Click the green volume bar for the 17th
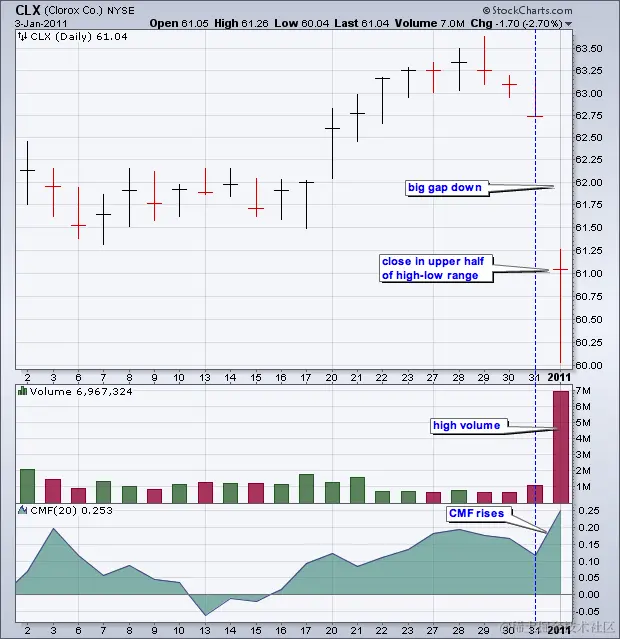The height and width of the screenshot is (639, 620). tap(306, 488)
